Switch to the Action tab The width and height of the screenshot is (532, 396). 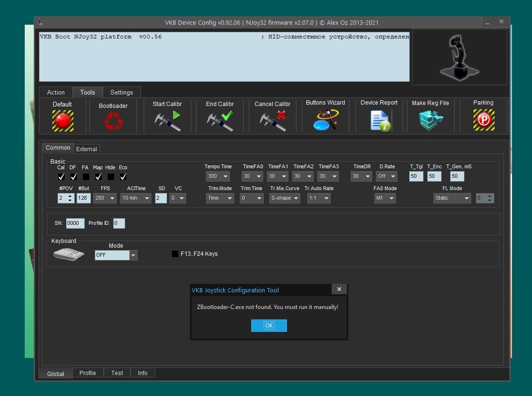click(x=56, y=92)
